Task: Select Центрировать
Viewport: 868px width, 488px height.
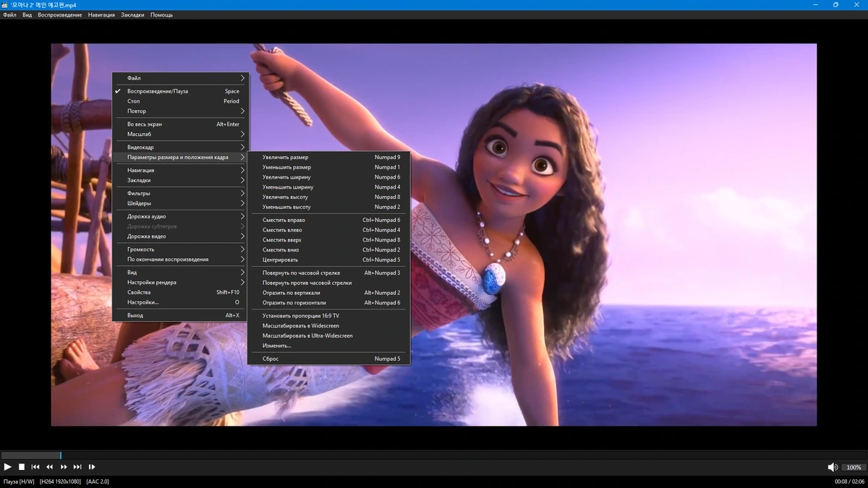Action: (x=329, y=260)
